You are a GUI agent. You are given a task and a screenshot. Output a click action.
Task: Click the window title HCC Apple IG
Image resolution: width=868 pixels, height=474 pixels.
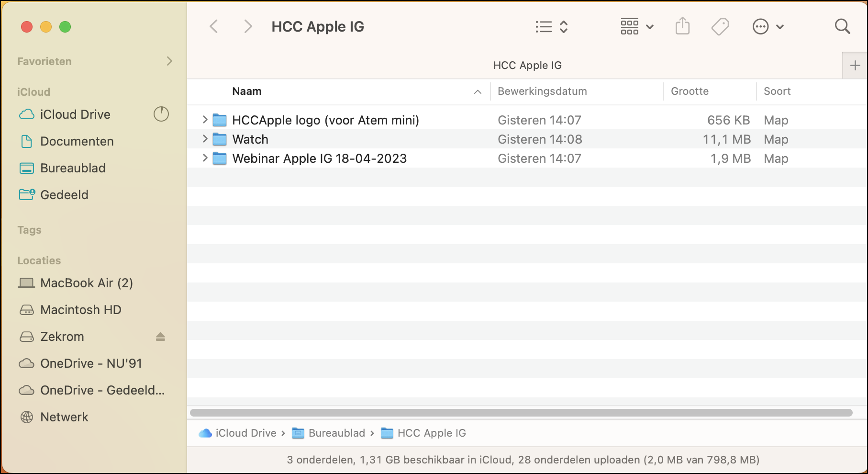[x=318, y=27]
